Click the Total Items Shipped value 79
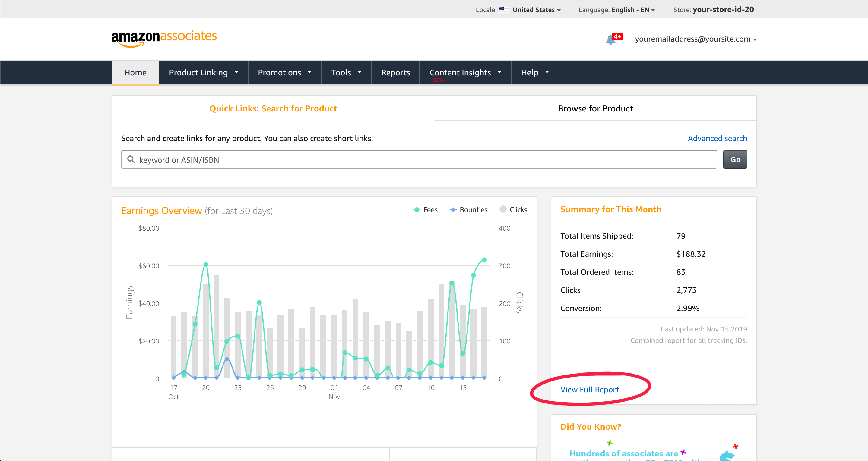The height and width of the screenshot is (461, 868). [681, 236]
